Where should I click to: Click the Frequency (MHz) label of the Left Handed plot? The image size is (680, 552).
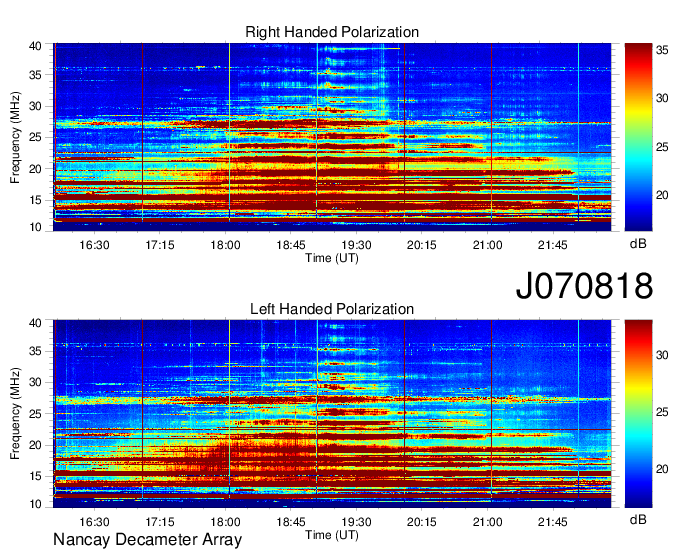coord(15,414)
